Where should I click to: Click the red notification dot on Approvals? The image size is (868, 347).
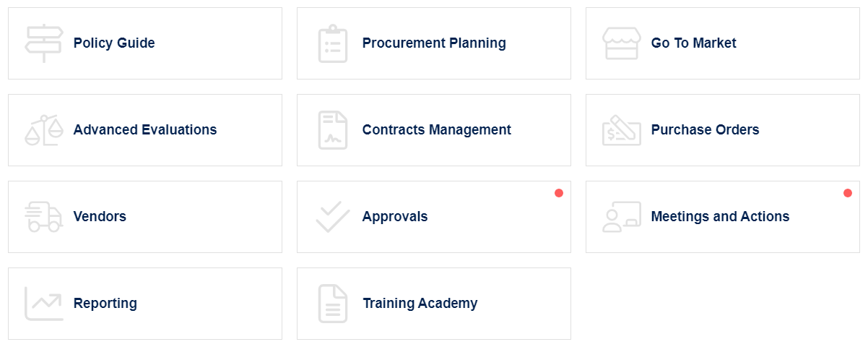[x=559, y=193]
